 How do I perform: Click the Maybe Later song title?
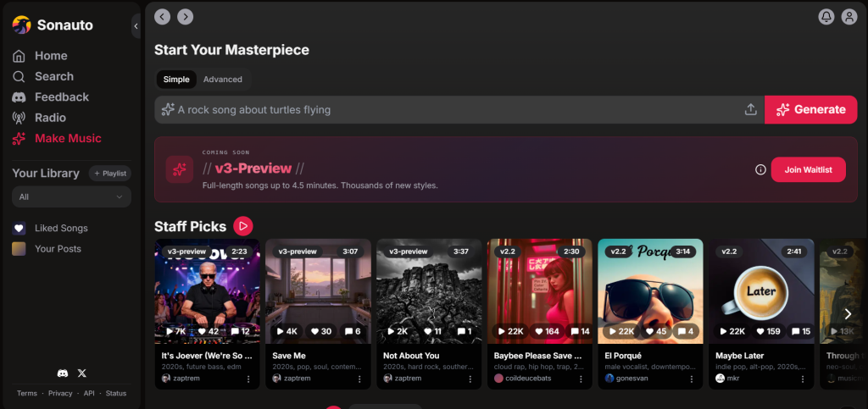[739, 356]
